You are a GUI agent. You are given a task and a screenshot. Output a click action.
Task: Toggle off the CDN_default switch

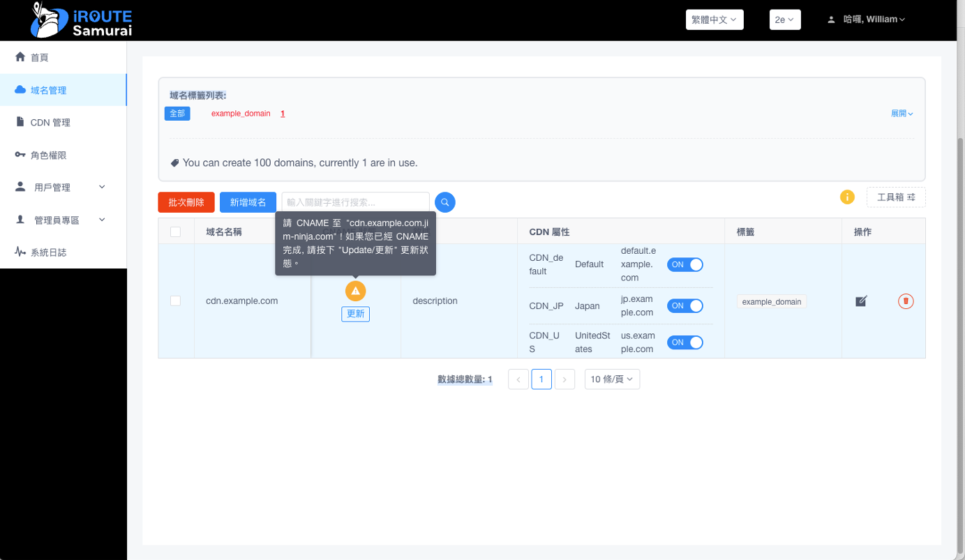pyautogui.click(x=685, y=264)
